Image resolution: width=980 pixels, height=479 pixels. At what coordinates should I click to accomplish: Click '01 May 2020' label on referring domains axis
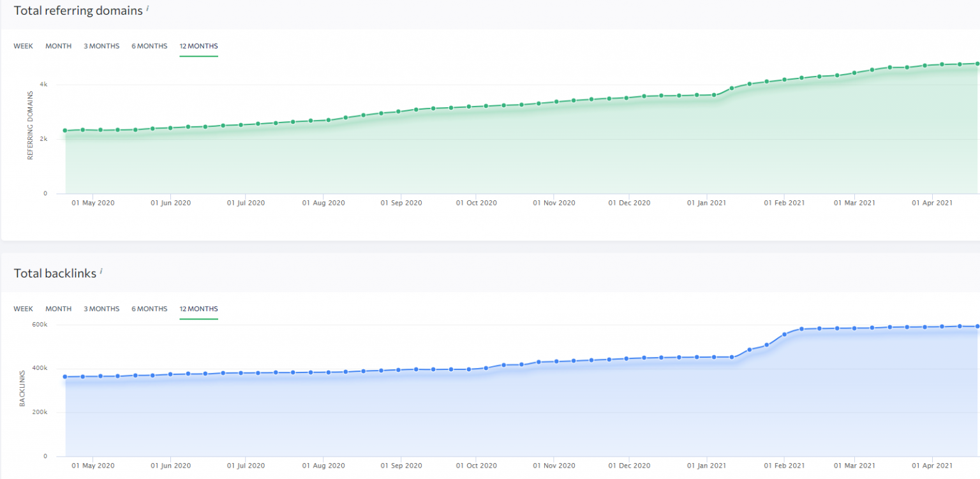coord(93,203)
